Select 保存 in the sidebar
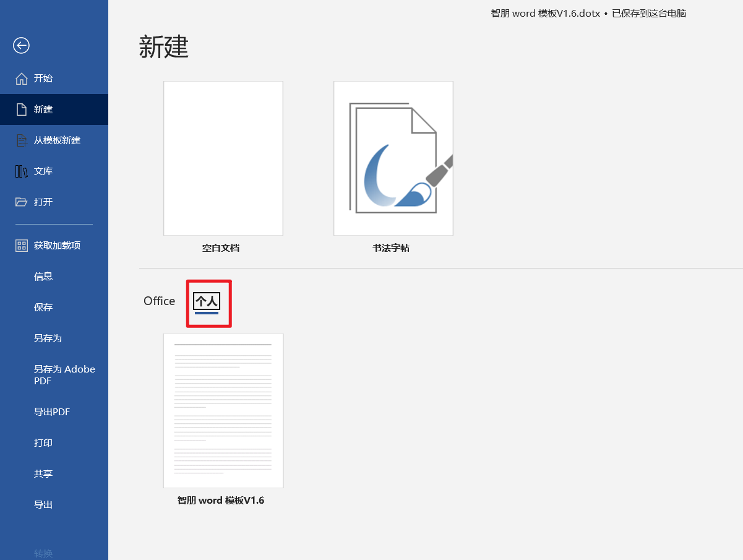 click(x=43, y=308)
